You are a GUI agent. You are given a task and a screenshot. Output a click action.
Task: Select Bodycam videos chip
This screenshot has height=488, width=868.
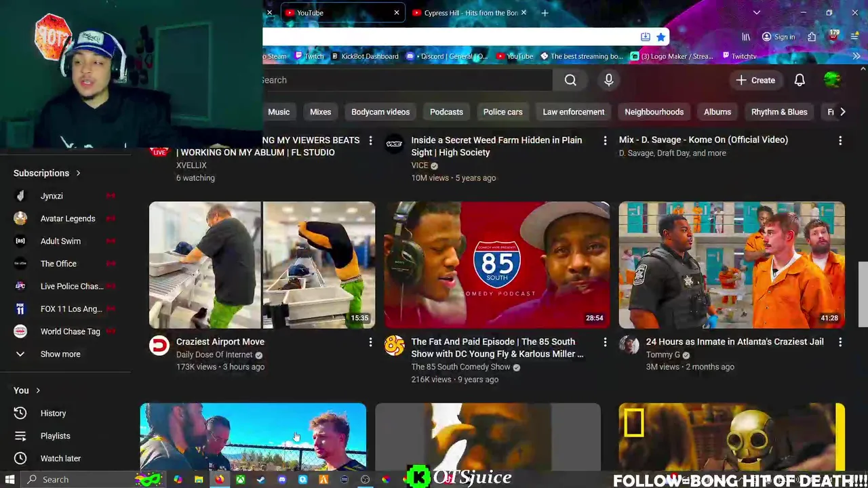click(380, 112)
